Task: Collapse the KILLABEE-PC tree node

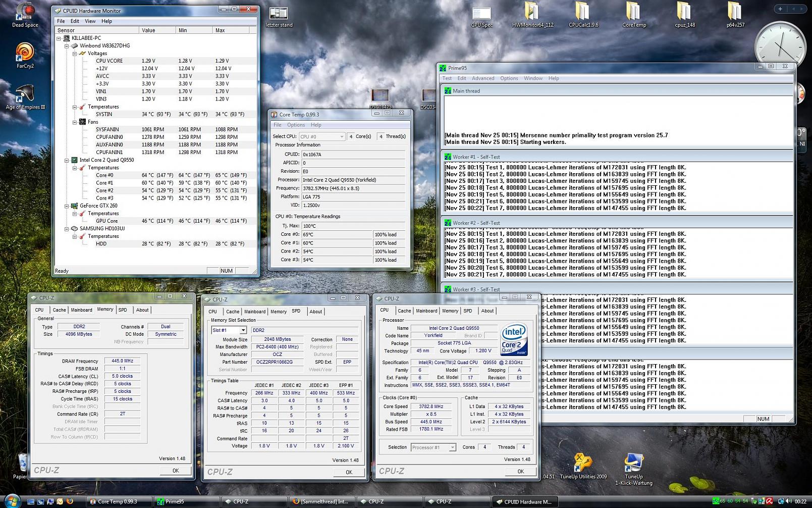Action: coord(59,38)
